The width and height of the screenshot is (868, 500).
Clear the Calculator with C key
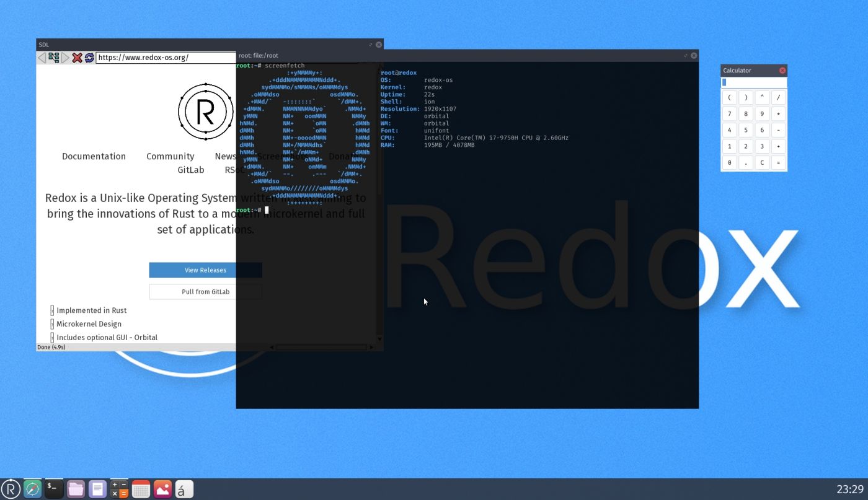(x=762, y=163)
